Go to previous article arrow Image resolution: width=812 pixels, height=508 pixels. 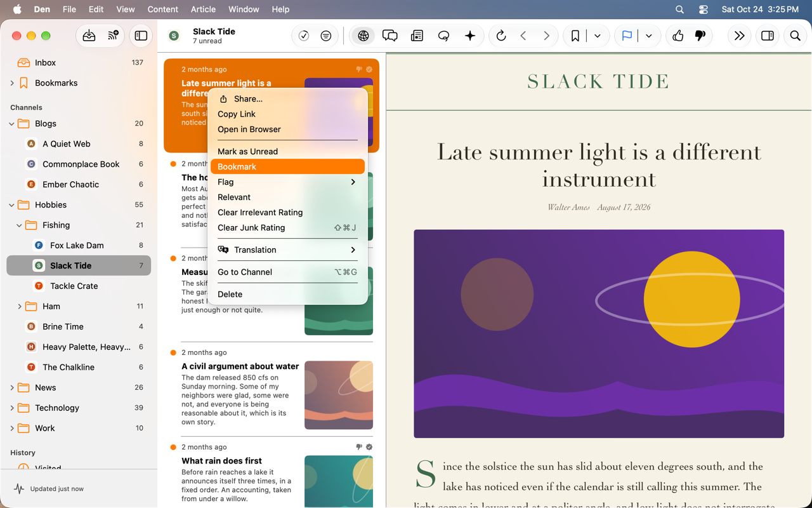[x=523, y=36]
